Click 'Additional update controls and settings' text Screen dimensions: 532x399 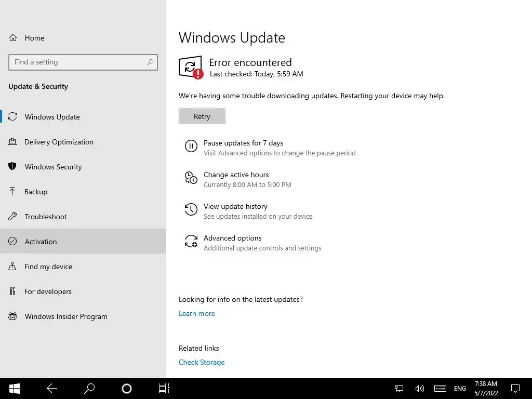(x=262, y=248)
